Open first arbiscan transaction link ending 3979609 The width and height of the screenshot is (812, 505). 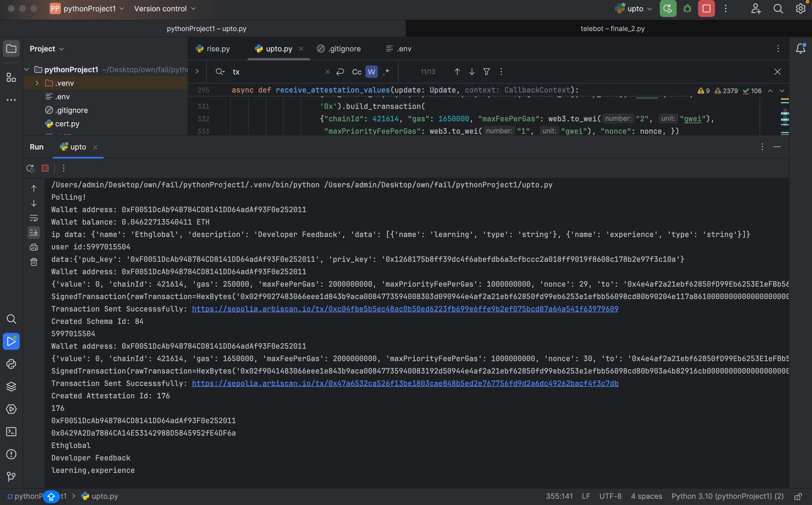(405, 309)
